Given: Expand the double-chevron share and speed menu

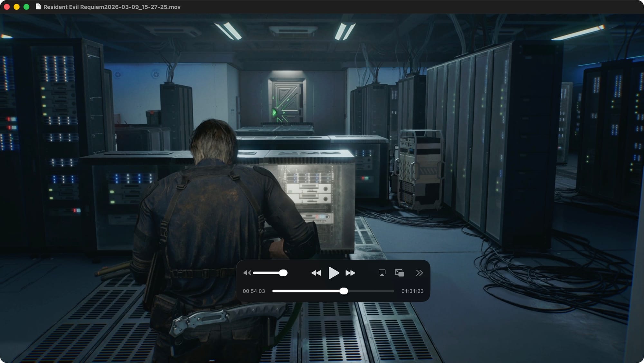Looking at the screenshot, I should coord(419,273).
